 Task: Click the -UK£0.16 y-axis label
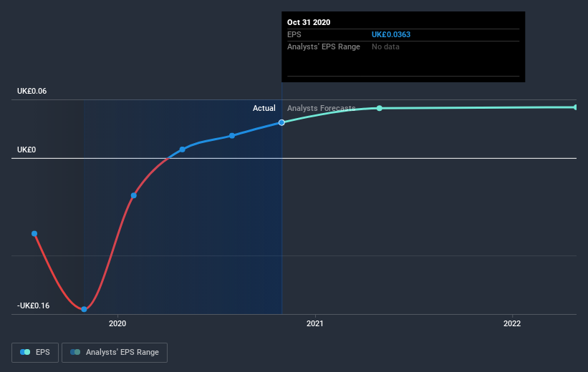[33, 305]
